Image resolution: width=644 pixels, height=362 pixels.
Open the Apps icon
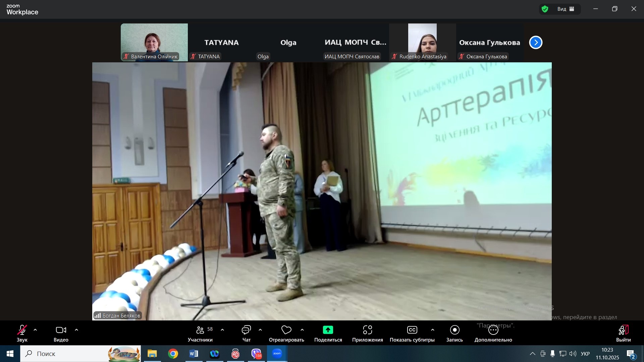click(367, 330)
